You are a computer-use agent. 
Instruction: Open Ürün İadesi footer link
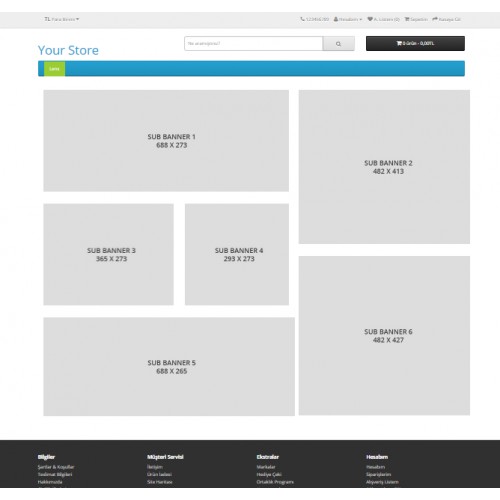[159, 474]
